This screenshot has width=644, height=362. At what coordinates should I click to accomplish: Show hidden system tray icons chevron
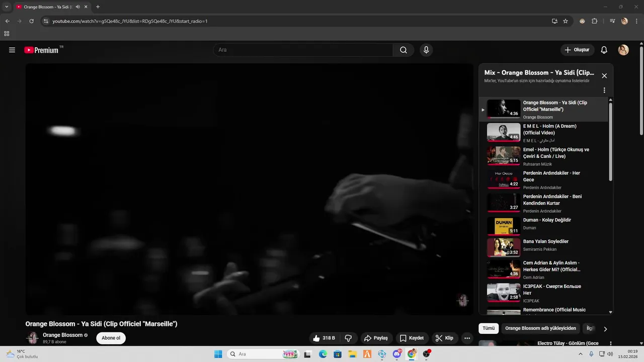click(581, 354)
